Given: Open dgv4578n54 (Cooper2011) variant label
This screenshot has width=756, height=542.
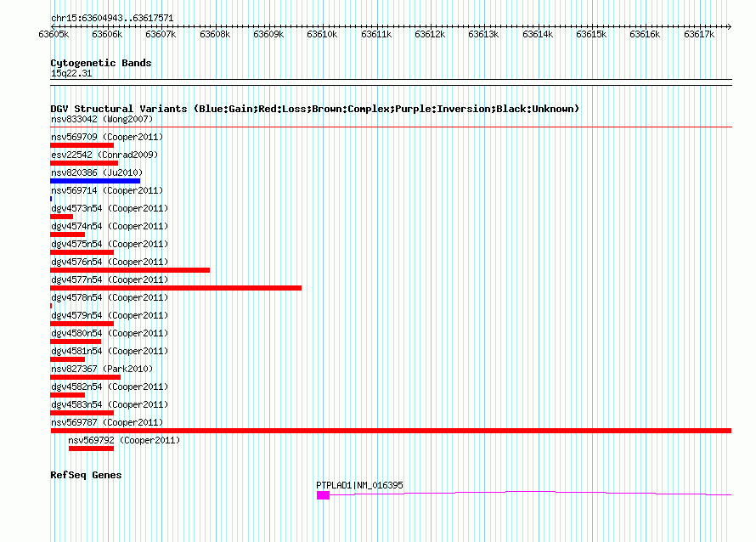Looking at the screenshot, I should 110,297.
